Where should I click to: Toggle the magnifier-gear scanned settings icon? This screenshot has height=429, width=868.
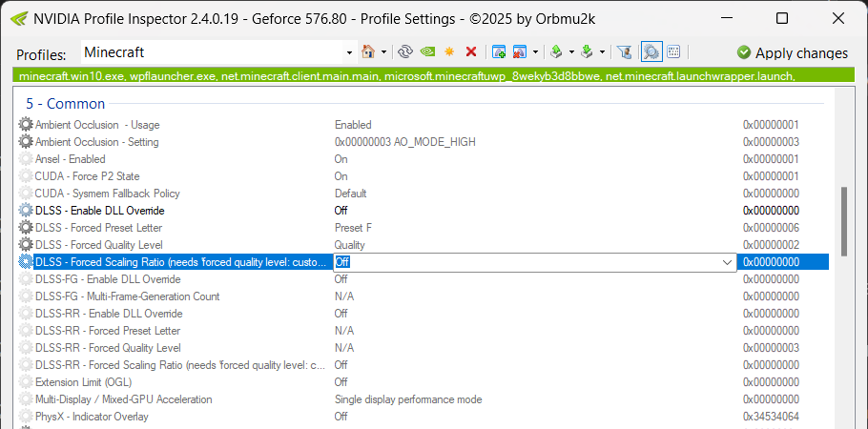click(651, 52)
